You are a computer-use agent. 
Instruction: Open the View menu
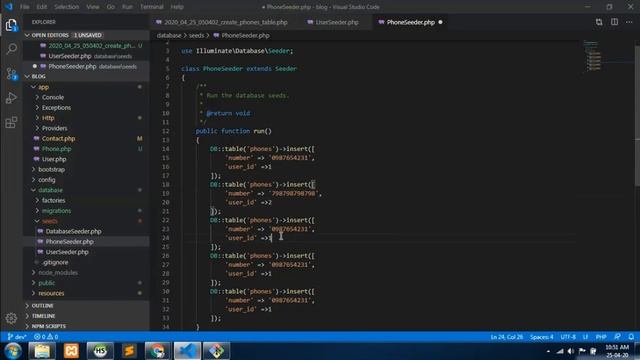pyautogui.click(x=93, y=7)
